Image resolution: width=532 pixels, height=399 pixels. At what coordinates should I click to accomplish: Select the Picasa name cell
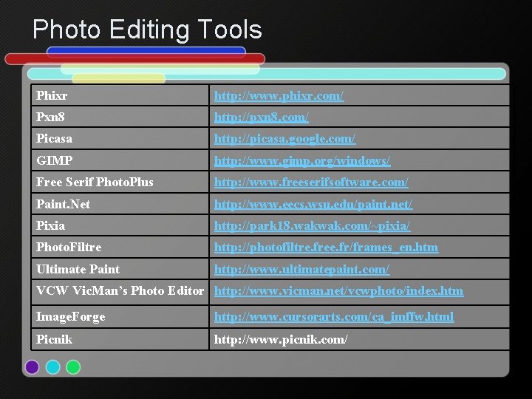[120, 138]
